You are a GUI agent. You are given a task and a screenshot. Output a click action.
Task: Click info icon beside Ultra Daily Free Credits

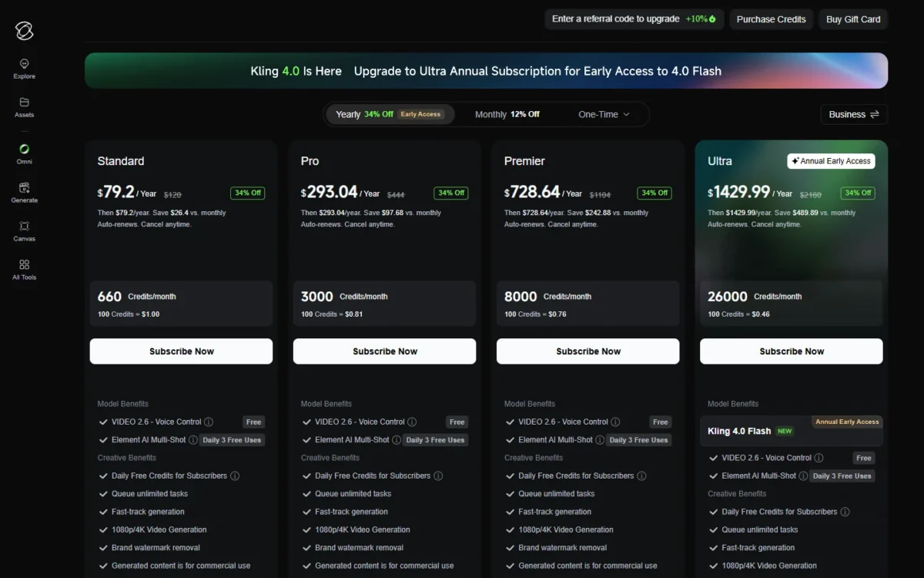pyautogui.click(x=845, y=512)
